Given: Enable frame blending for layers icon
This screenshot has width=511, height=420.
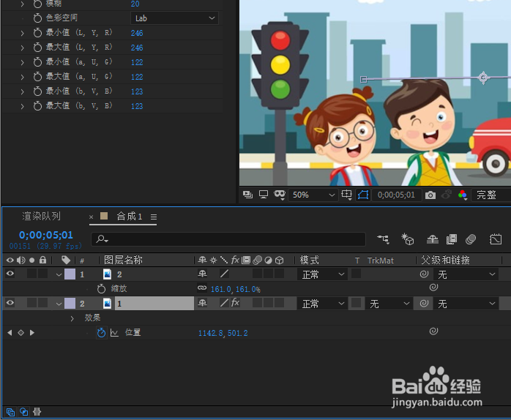Looking at the screenshot, I should click(452, 239).
